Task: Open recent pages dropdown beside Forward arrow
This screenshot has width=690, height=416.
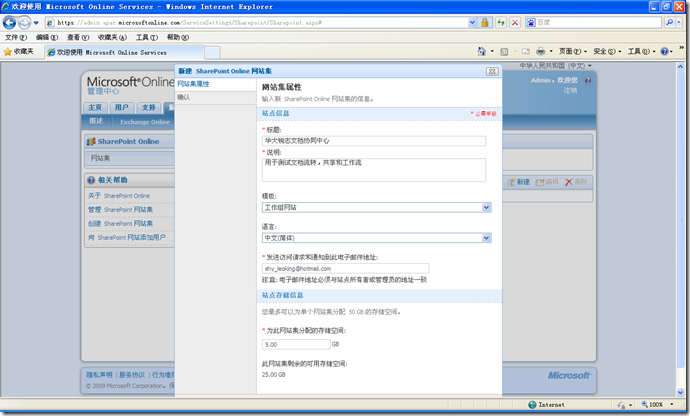Action: click(36, 22)
